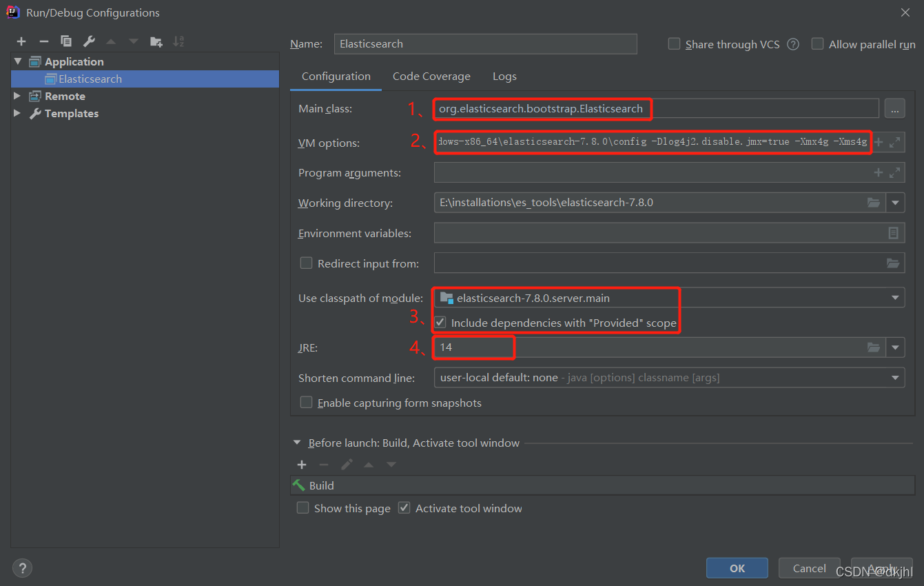
Task: Click the Redirect input from field
Action: pyautogui.click(x=670, y=263)
